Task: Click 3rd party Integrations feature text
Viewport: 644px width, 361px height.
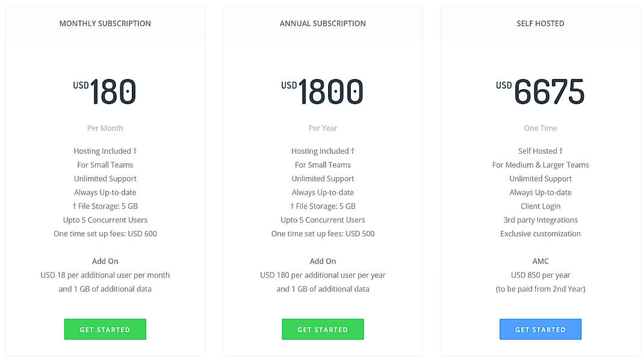Action: (x=540, y=219)
